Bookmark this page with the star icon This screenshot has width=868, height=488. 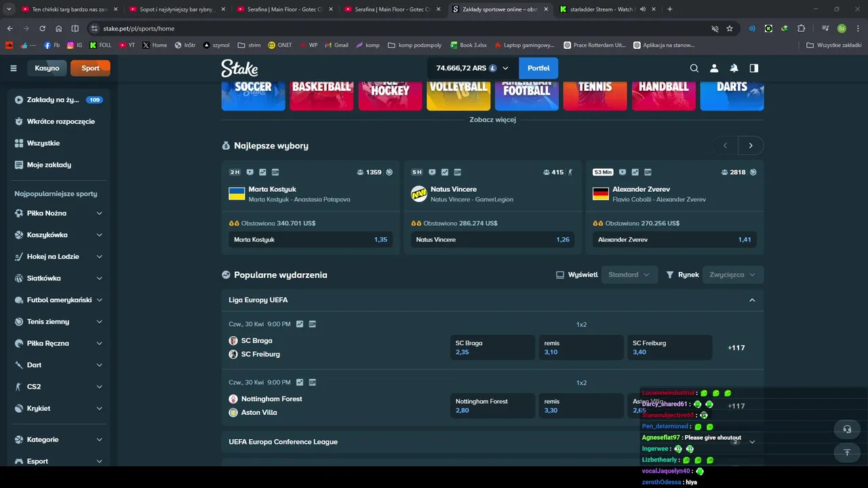click(730, 28)
